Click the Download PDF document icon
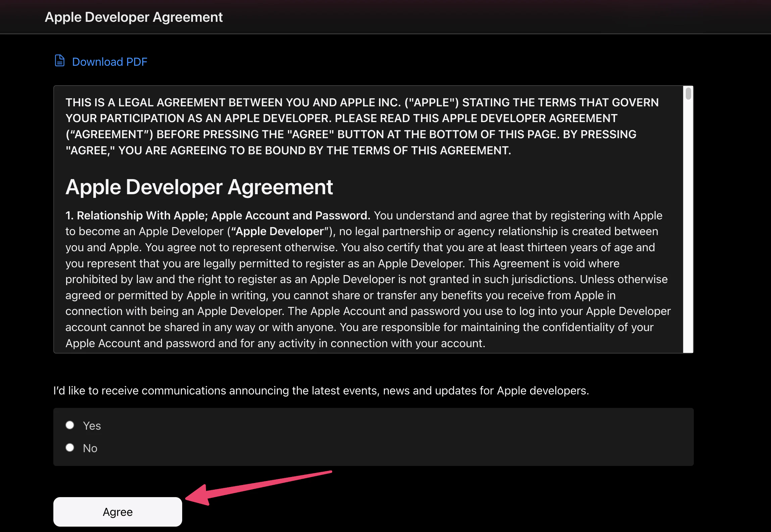Screen dimensions: 771x532 (x=60, y=61)
